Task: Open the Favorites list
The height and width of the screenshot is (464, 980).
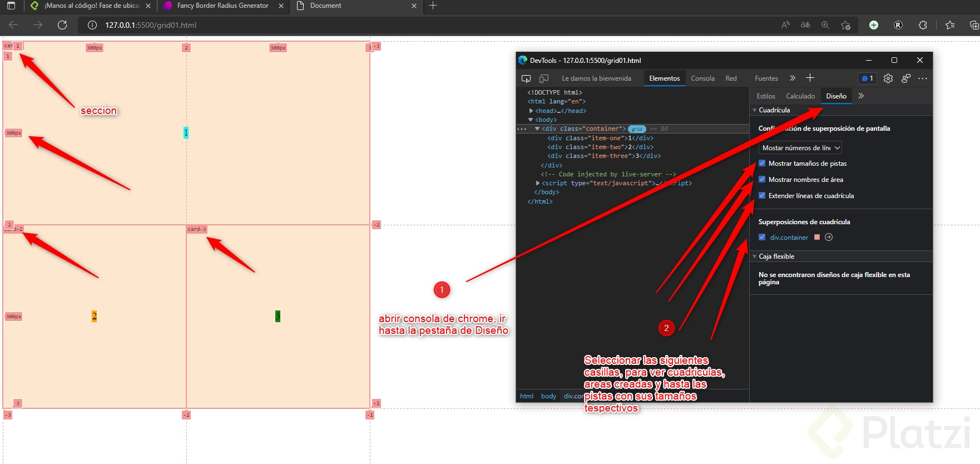Action: [x=950, y=25]
